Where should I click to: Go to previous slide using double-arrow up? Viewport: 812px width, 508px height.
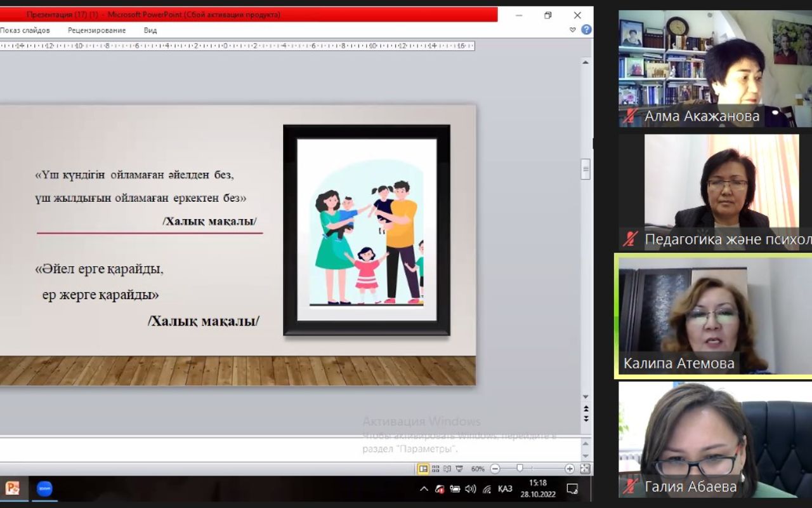(x=586, y=409)
